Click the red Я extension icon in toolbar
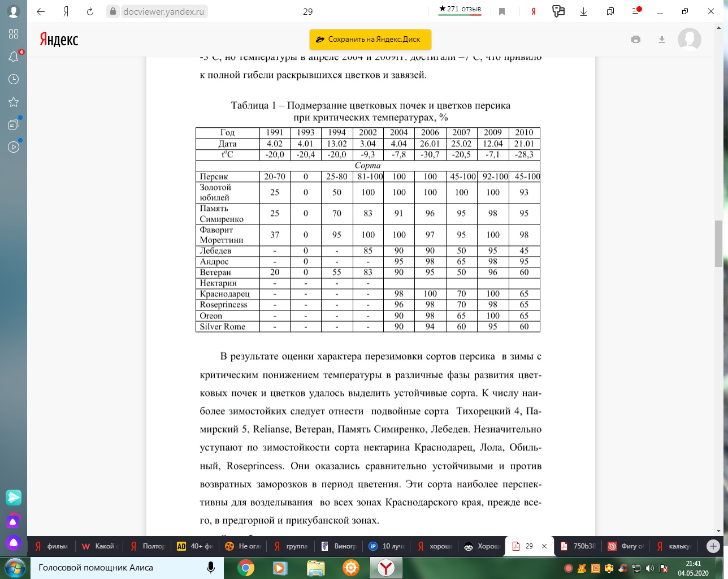The image size is (728, 579). pos(533,11)
